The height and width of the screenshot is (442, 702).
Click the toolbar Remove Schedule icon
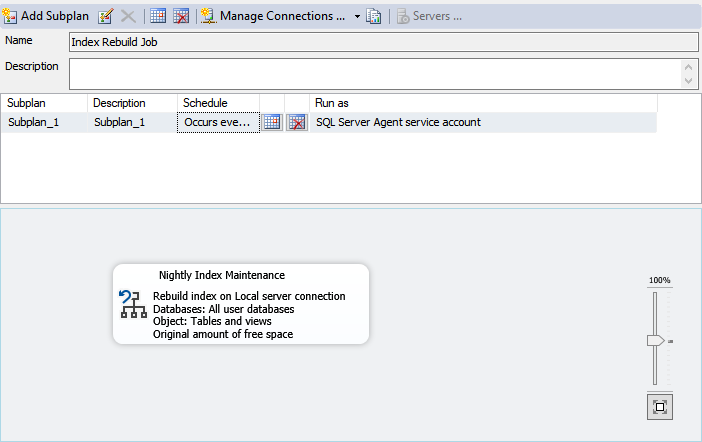(181, 16)
